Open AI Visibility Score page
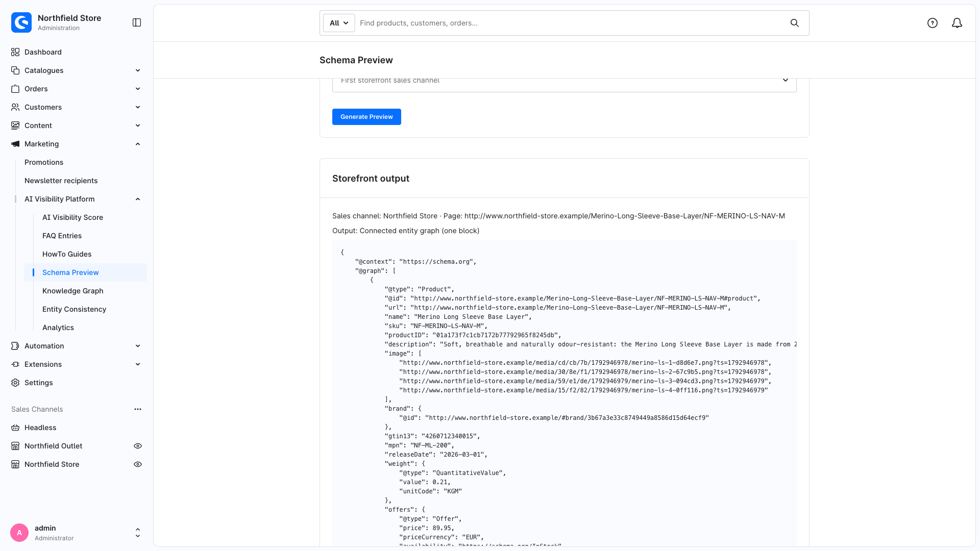This screenshot has height=551, width=980. pyautogui.click(x=72, y=217)
